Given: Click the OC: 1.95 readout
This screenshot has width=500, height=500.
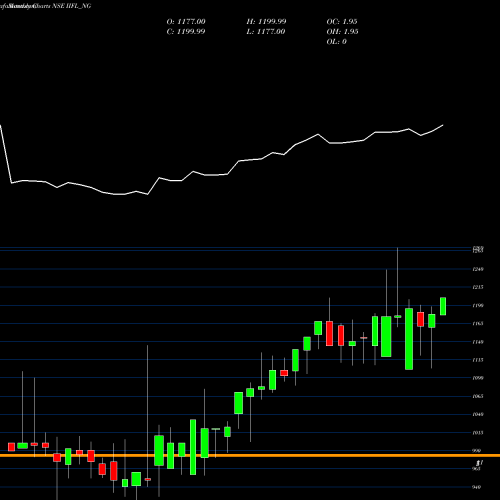Looking at the screenshot, I should 342,22.
